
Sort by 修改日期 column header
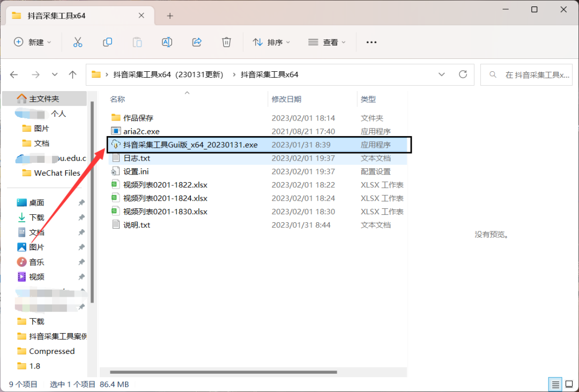(286, 99)
